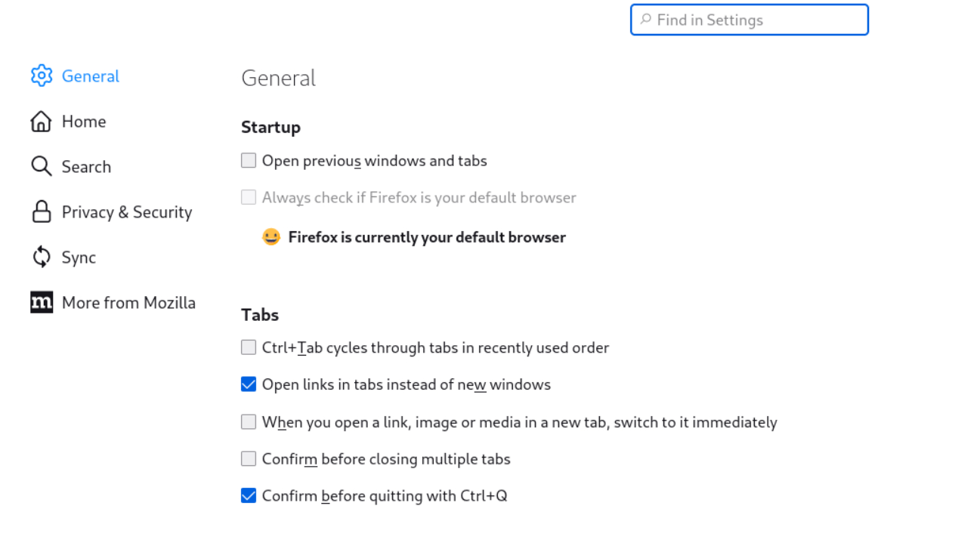Image resolution: width=980 pixels, height=546 pixels.
Task: Click the General gear icon
Action: (x=42, y=76)
